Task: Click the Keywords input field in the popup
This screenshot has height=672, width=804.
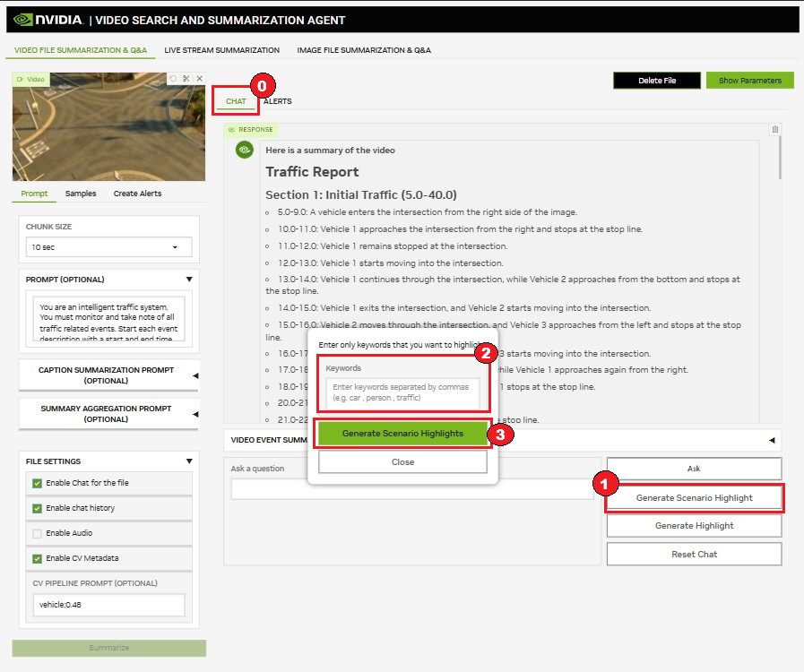Action: pos(402,392)
